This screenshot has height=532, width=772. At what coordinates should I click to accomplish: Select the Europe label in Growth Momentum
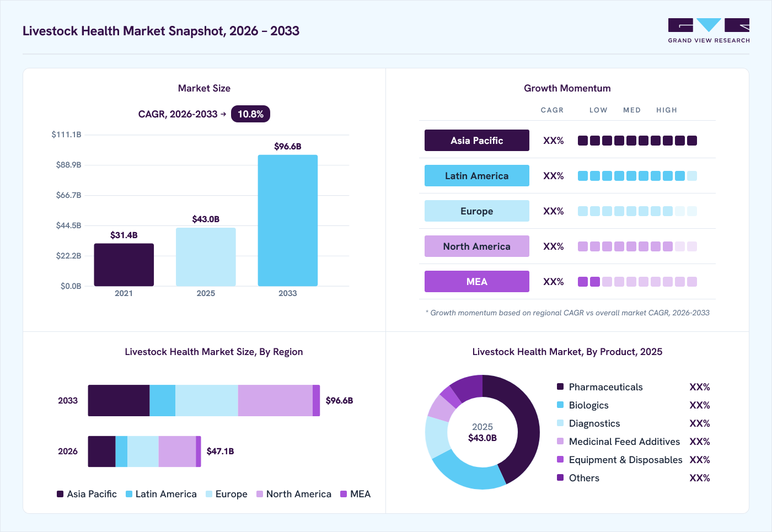477,211
